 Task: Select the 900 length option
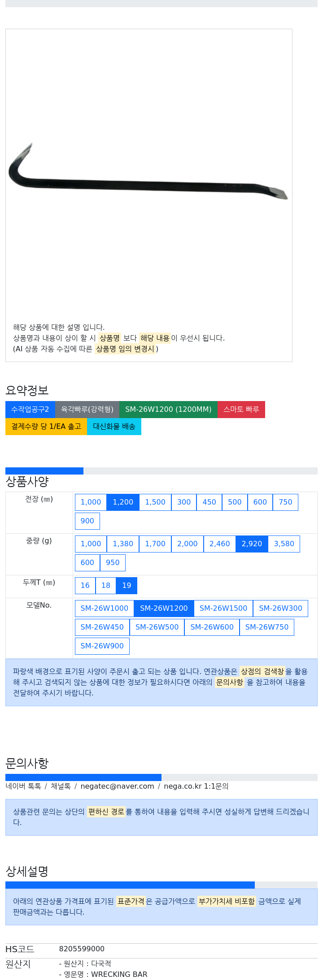(x=87, y=521)
